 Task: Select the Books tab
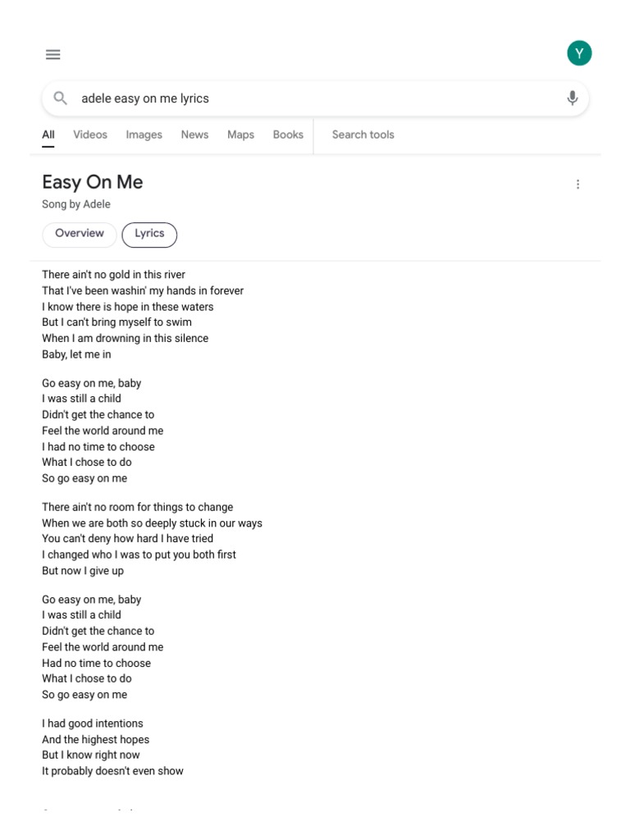[288, 135]
